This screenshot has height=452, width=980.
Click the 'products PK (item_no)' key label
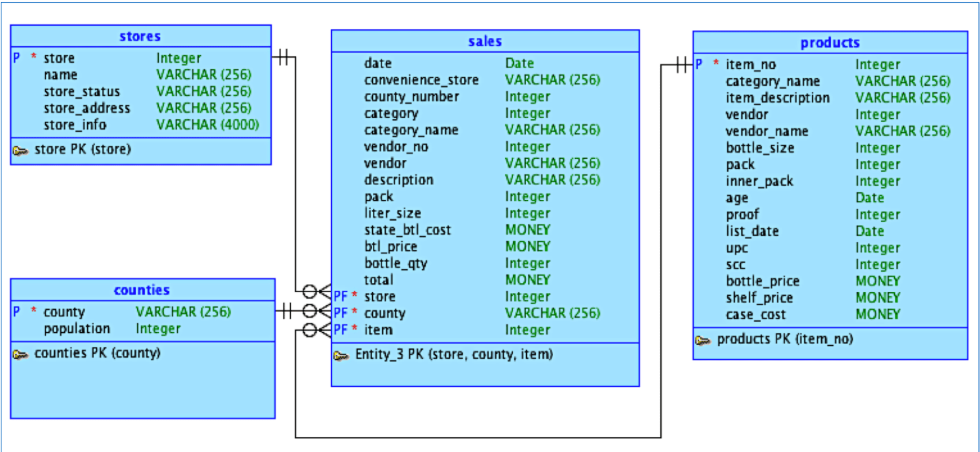pos(785,339)
